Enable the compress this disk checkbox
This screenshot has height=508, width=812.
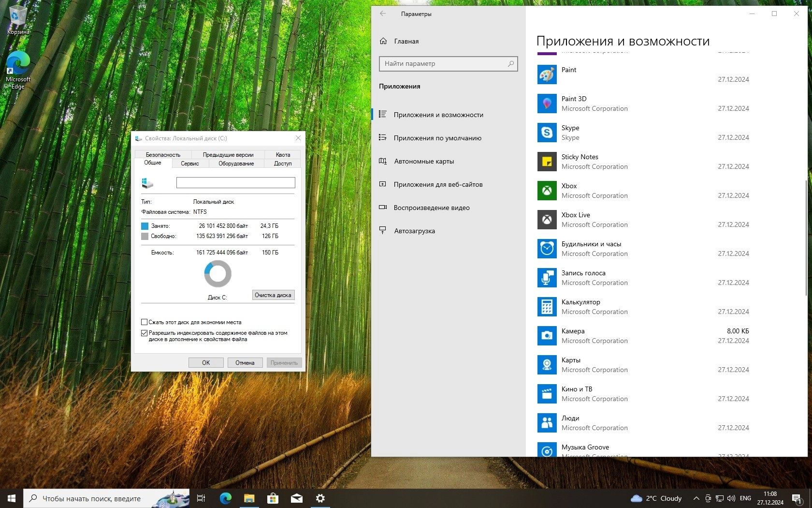[144, 322]
